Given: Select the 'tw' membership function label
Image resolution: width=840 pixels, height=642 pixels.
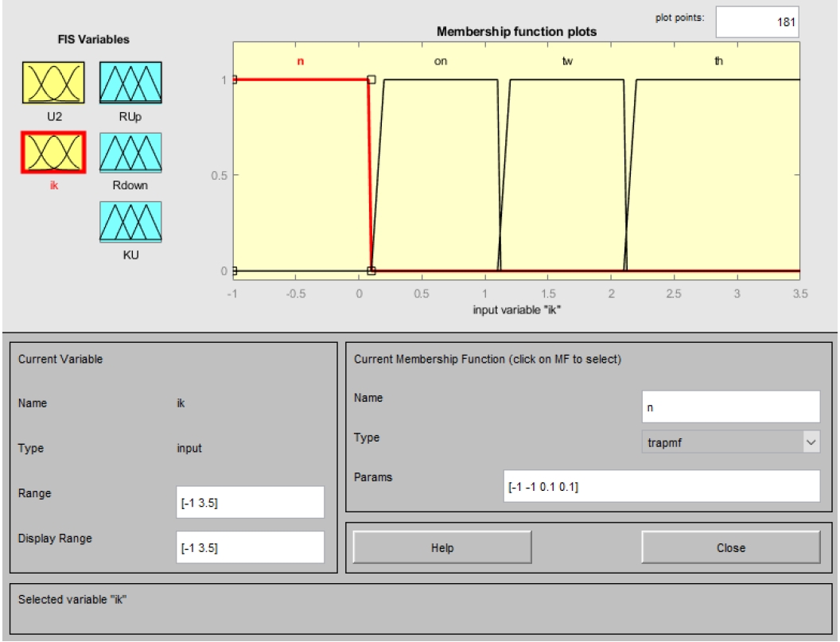Looking at the screenshot, I should [x=567, y=61].
